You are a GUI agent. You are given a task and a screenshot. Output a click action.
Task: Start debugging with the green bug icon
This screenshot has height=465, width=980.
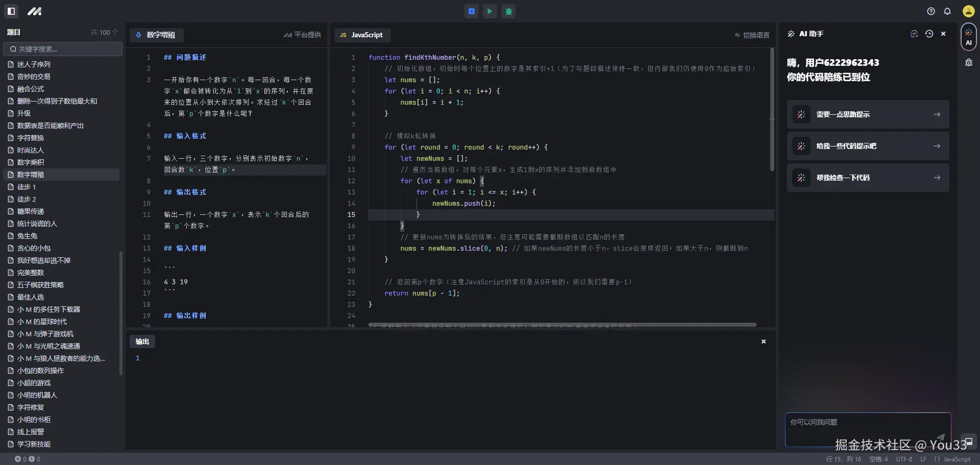point(508,11)
